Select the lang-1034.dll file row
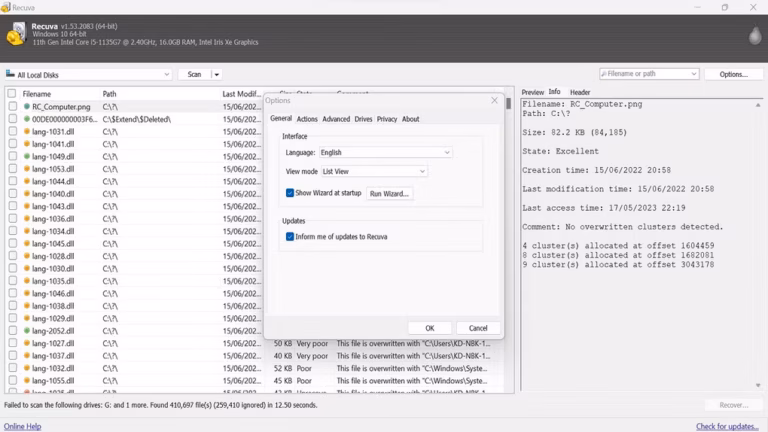 [135, 231]
